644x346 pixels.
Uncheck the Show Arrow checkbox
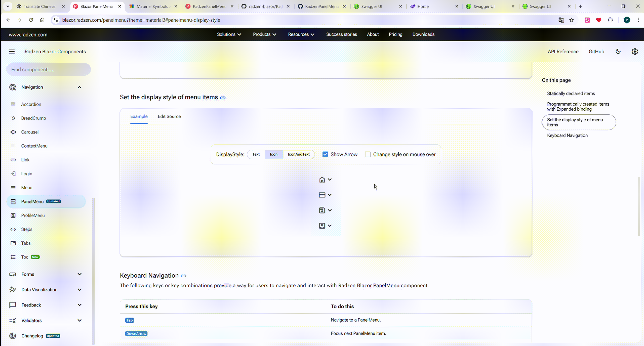tap(325, 154)
